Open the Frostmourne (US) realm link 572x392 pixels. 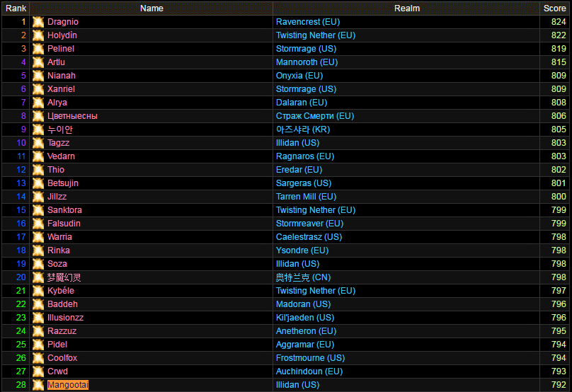click(x=310, y=358)
